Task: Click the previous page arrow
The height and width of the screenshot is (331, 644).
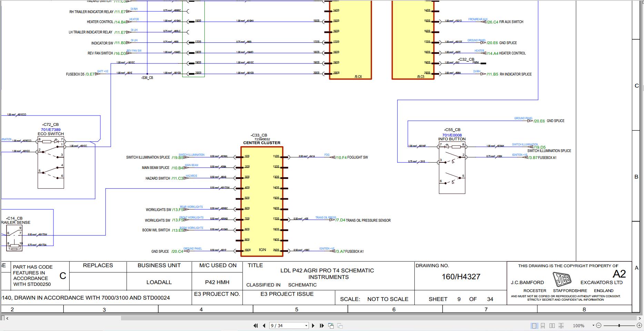Action: pos(264,325)
